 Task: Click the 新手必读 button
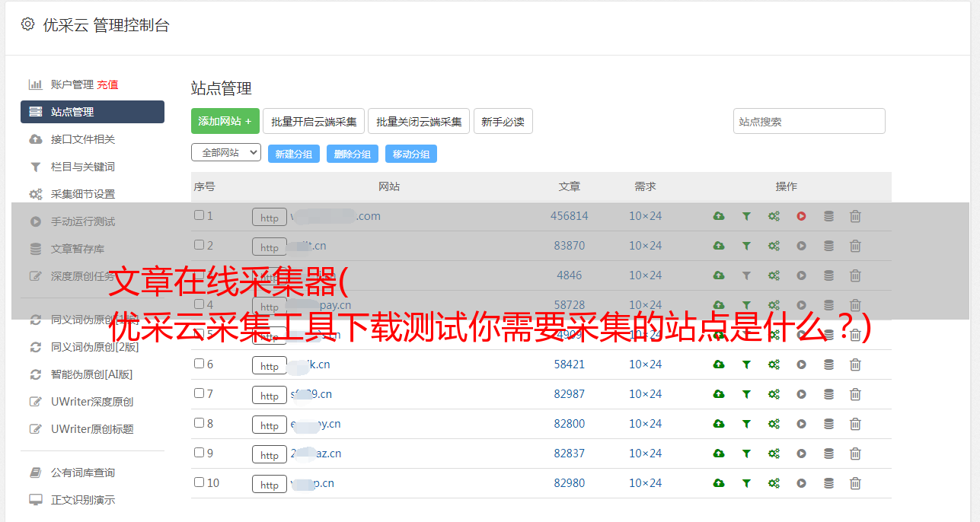click(x=503, y=121)
